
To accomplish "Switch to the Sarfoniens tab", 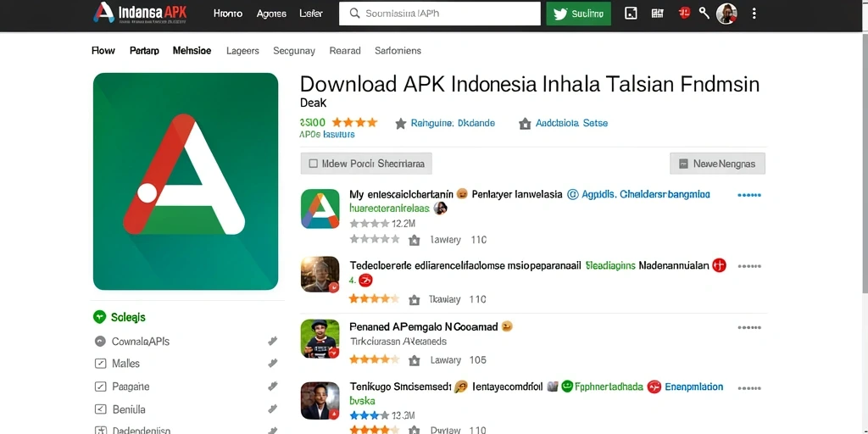I will coord(398,50).
